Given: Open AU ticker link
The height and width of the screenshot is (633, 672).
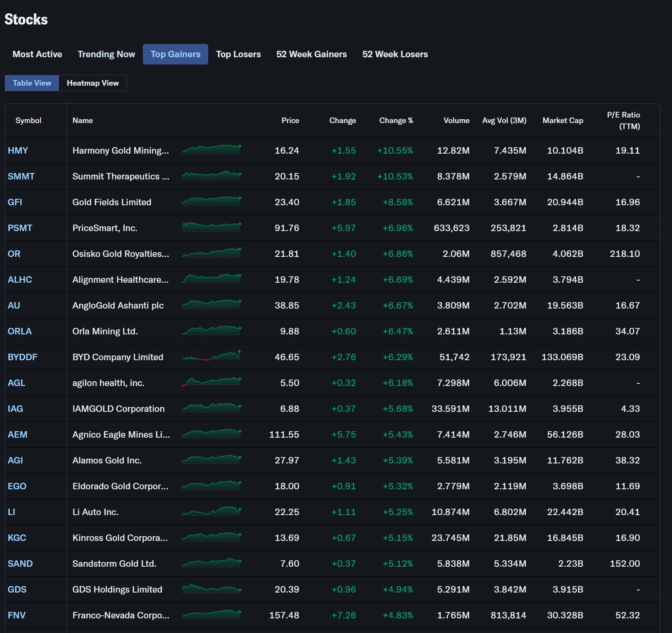Looking at the screenshot, I should click(x=14, y=306).
